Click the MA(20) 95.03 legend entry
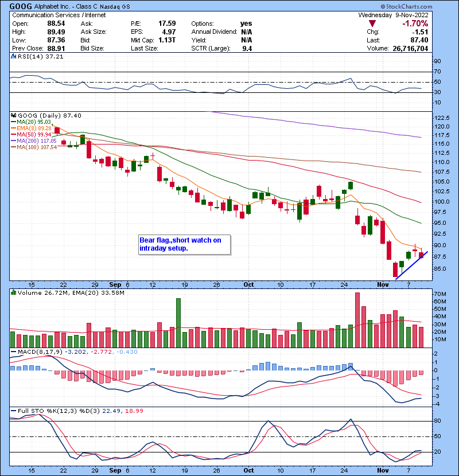 point(31,122)
